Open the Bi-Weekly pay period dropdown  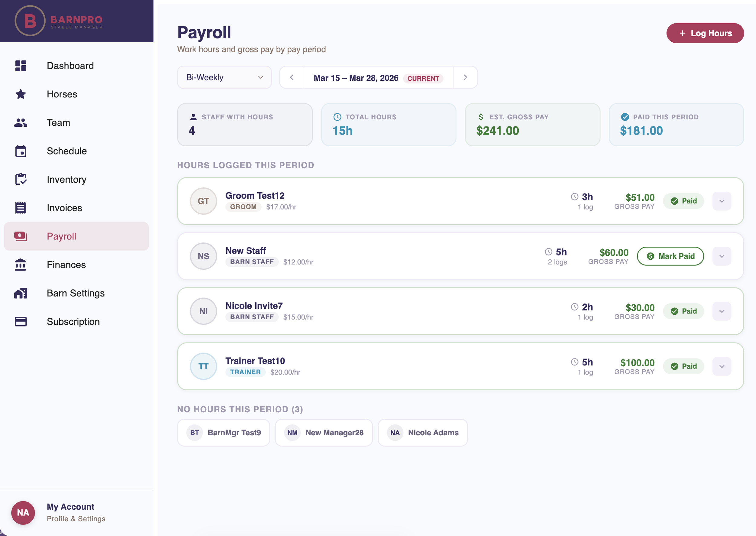pos(224,77)
